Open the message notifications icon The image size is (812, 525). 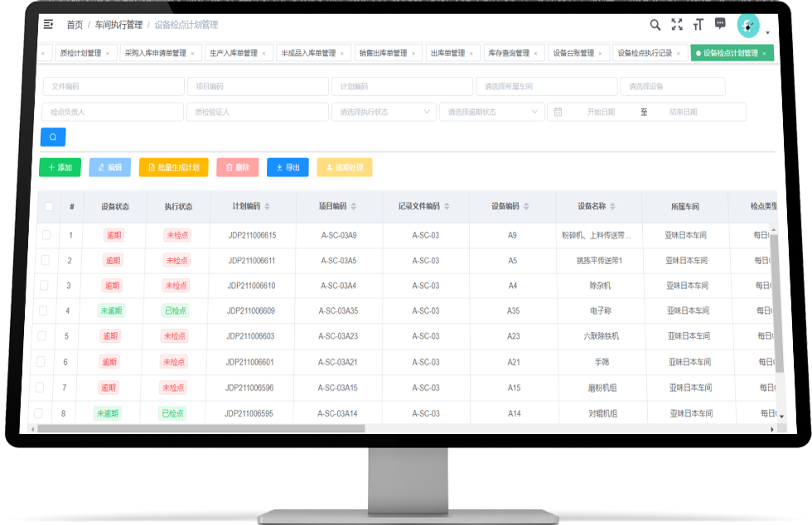coord(720,24)
